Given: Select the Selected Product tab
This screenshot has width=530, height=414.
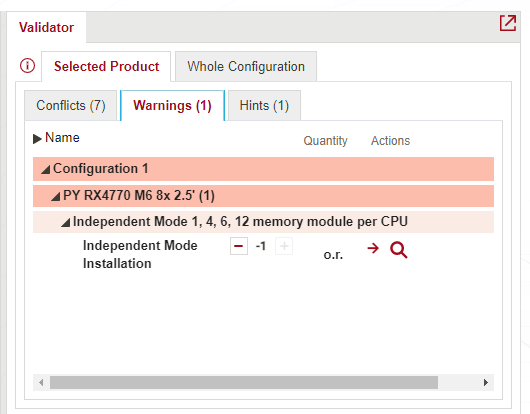Looking at the screenshot, I should (x=106, y=67).
